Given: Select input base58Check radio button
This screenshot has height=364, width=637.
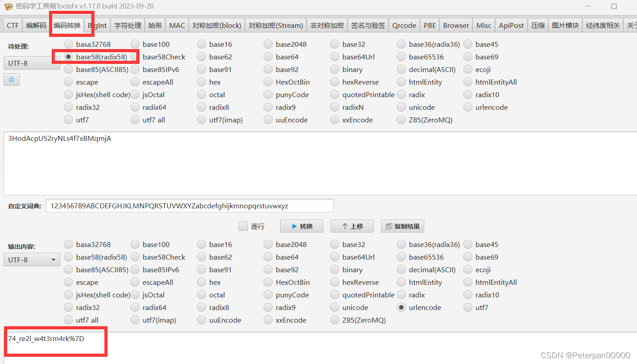Looking at the screenshot, I should point(135,57).
